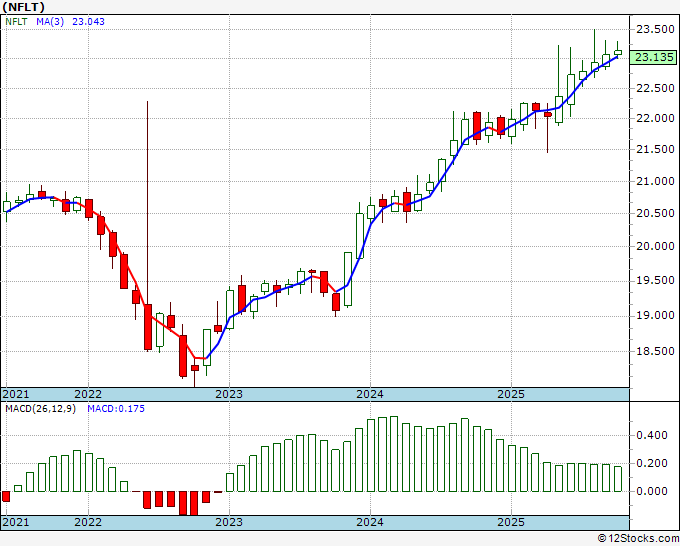The image size is (680, 546).
Task: Click 2024 on the price chart time axis
Action: click(x=370, y=394)
